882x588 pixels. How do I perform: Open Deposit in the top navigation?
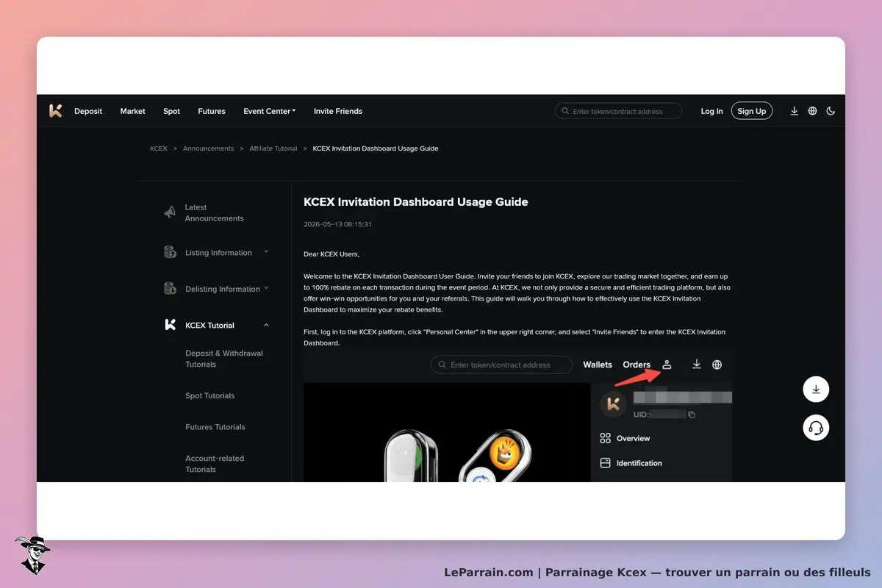click(x=88, y=111)
